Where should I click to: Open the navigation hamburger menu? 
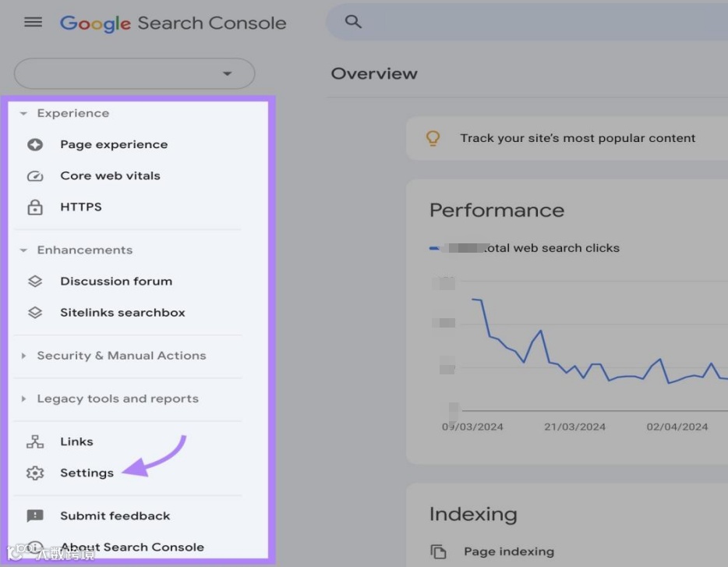tap(33, 22)
